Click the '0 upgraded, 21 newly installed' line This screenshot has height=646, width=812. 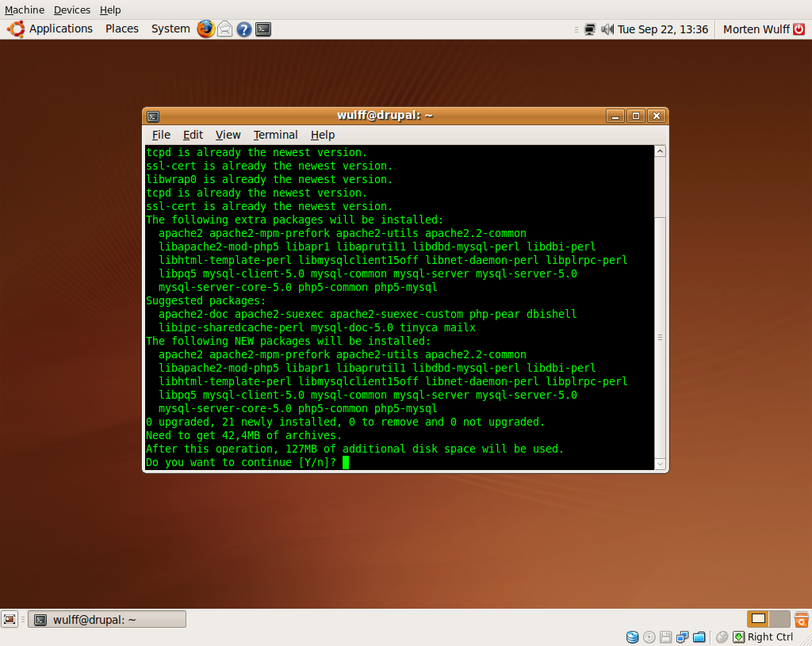coord(346,422)
